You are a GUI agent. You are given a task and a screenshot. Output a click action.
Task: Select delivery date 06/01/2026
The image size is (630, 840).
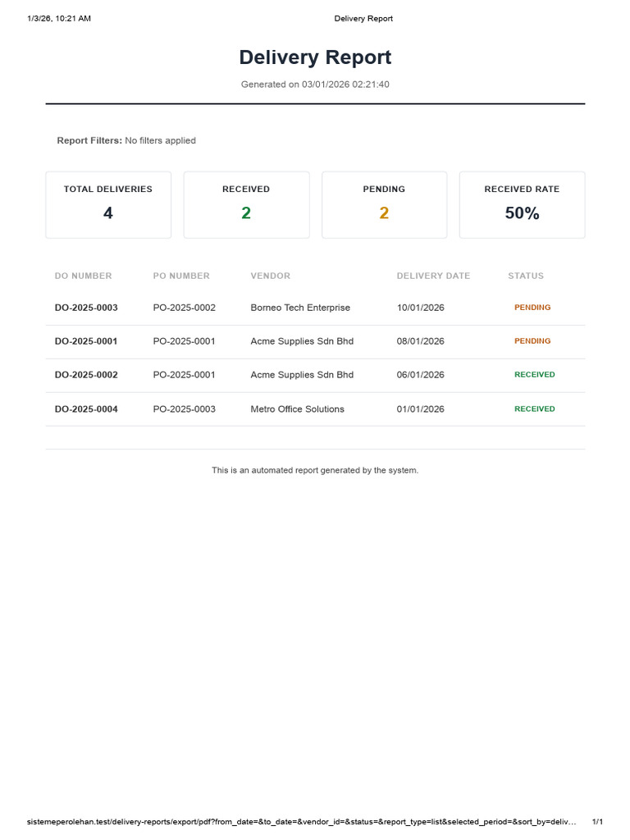[x=421, y=375]
